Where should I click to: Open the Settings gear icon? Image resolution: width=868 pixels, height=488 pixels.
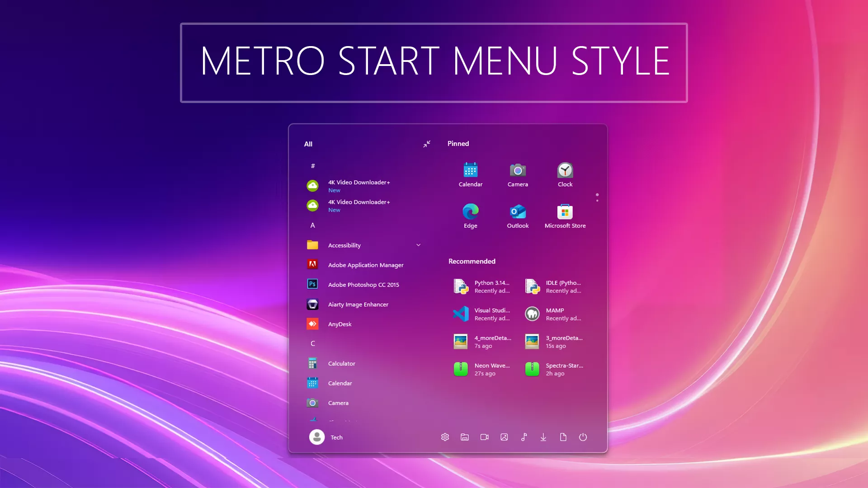pos(445,437)
